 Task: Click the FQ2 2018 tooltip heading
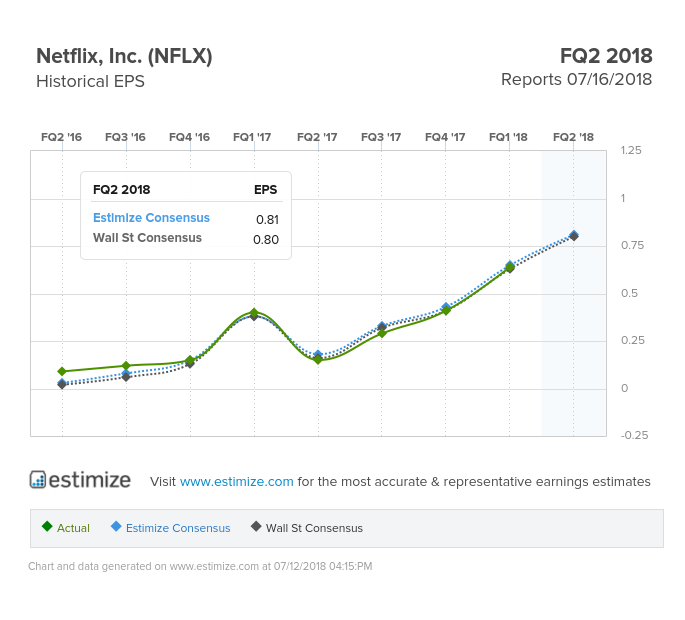pyautogui.click(x=121, y=190)
